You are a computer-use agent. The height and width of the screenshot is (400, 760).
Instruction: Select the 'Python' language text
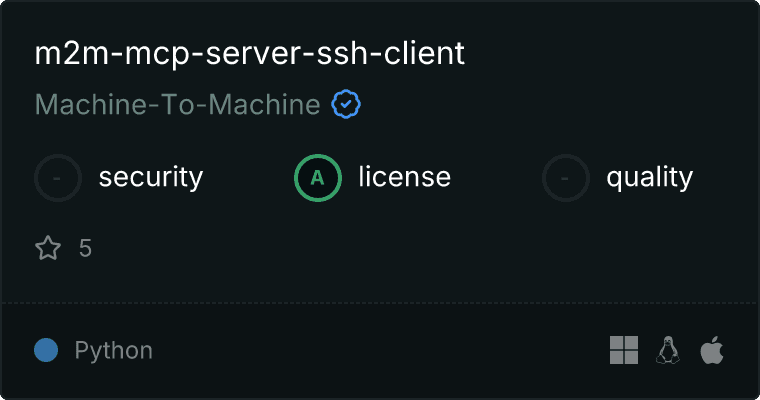pos(114,351)
